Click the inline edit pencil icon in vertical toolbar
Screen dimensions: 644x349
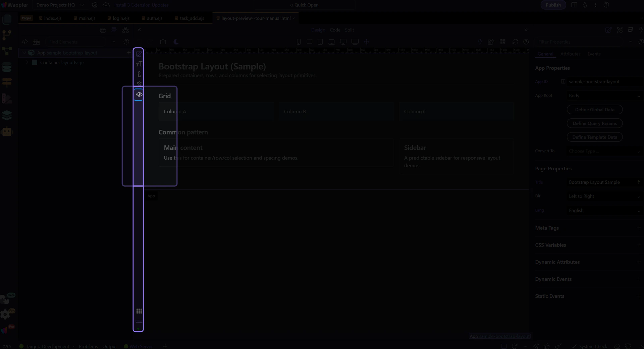pos(139,54)
